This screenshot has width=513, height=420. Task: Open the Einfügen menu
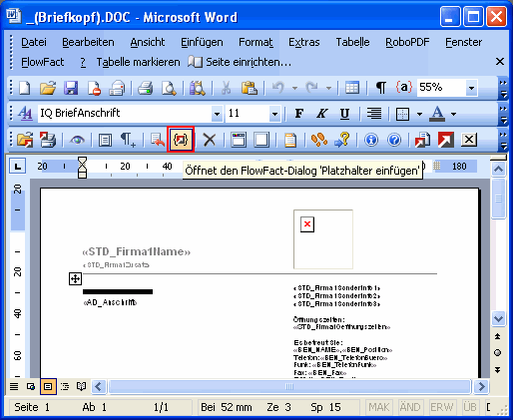(x=202, y=42)
